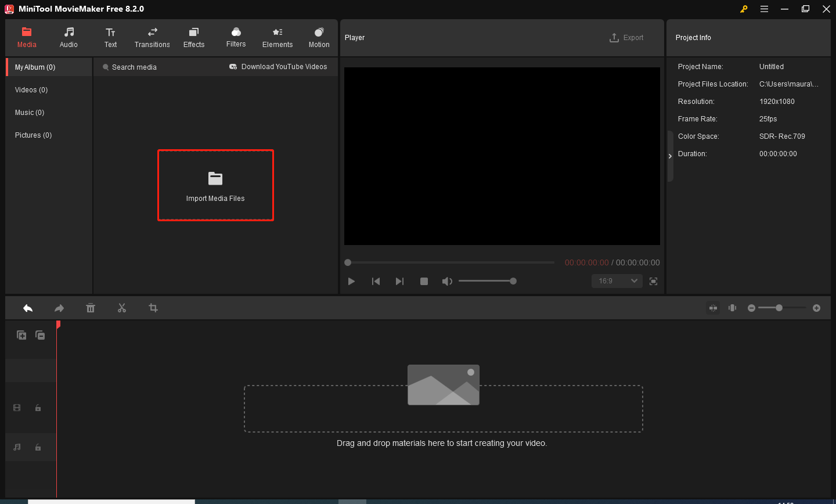Click the remove track icon
The height and width of the screenshot is (504, 836).
point(40,335)
